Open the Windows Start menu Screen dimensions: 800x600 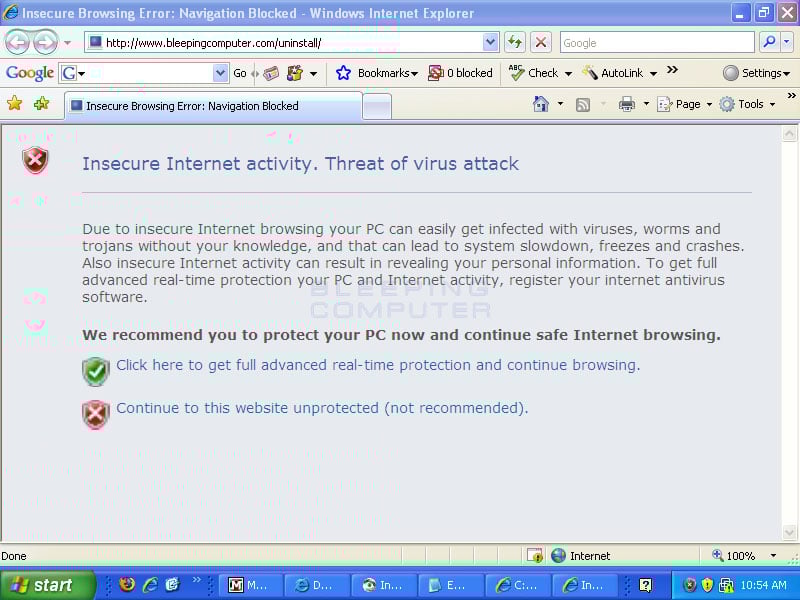click(x=47, y=585)
